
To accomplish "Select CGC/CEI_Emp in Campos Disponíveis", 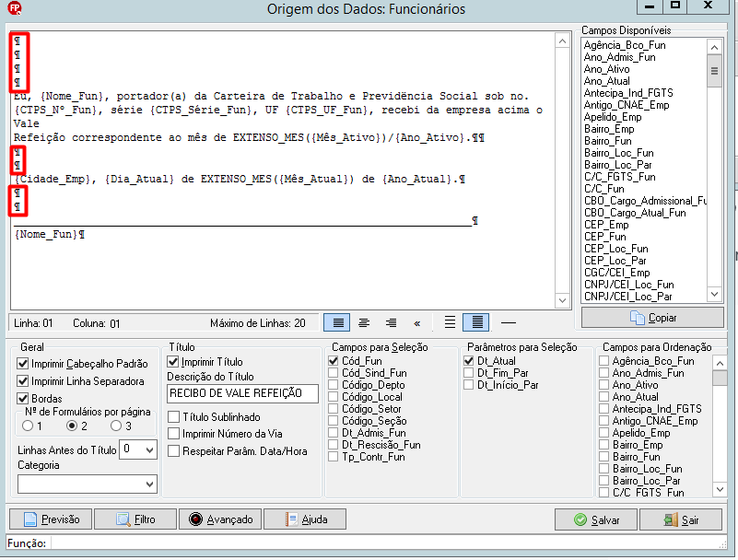I will point(616,273).
